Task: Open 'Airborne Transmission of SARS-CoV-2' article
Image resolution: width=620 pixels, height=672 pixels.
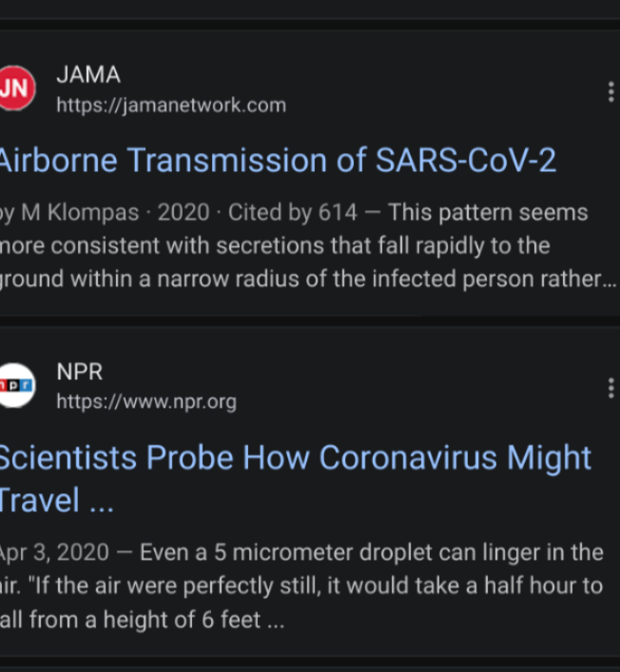Action: tap(278, 161)
